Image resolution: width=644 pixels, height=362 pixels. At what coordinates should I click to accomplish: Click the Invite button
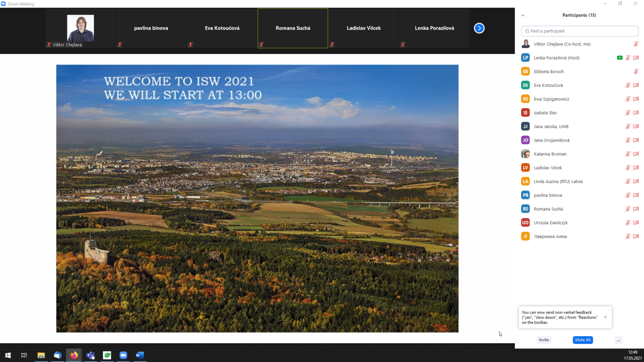[544, 340]
